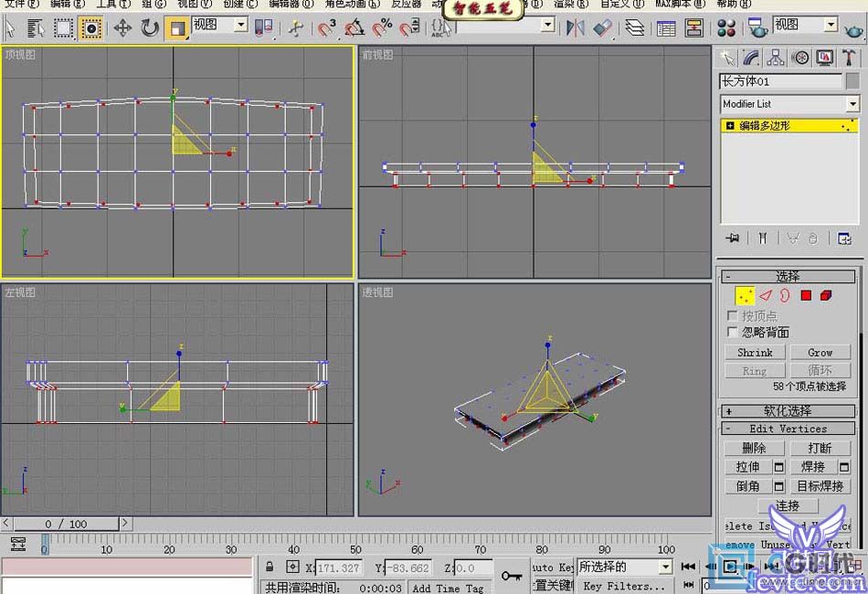
Task: Click Quick Render teapot icon
Action: [x=855, y=29]
